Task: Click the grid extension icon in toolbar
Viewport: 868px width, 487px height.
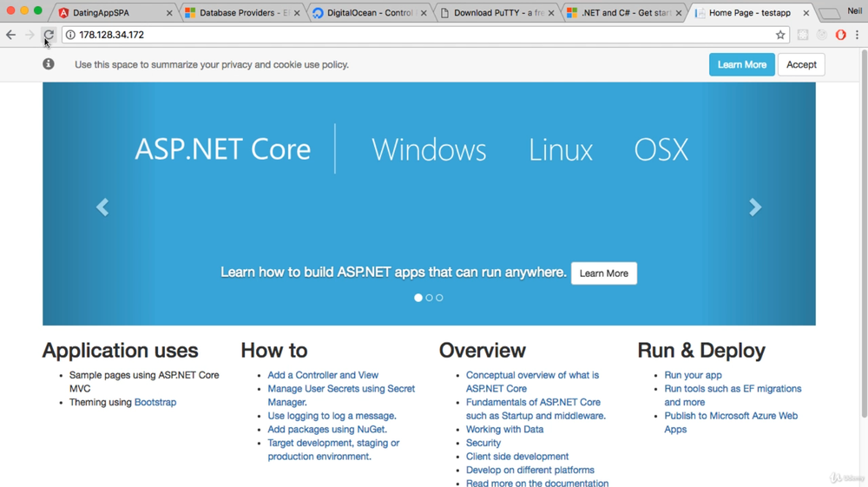Action: coord(803,35)
